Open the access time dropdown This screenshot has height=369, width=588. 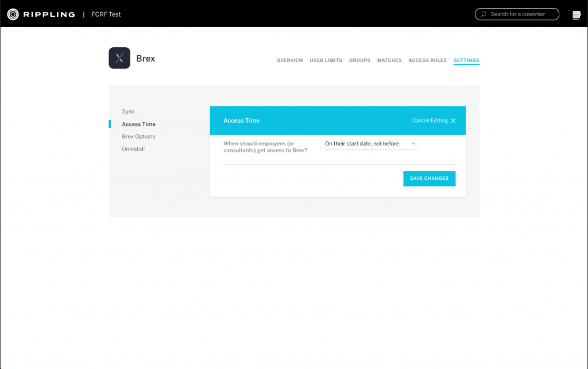tap(372, 144)
